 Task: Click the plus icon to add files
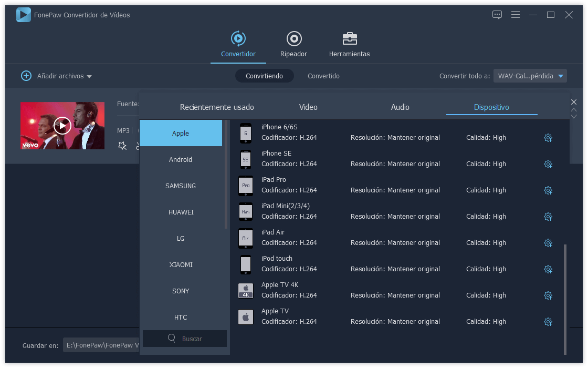26,76
